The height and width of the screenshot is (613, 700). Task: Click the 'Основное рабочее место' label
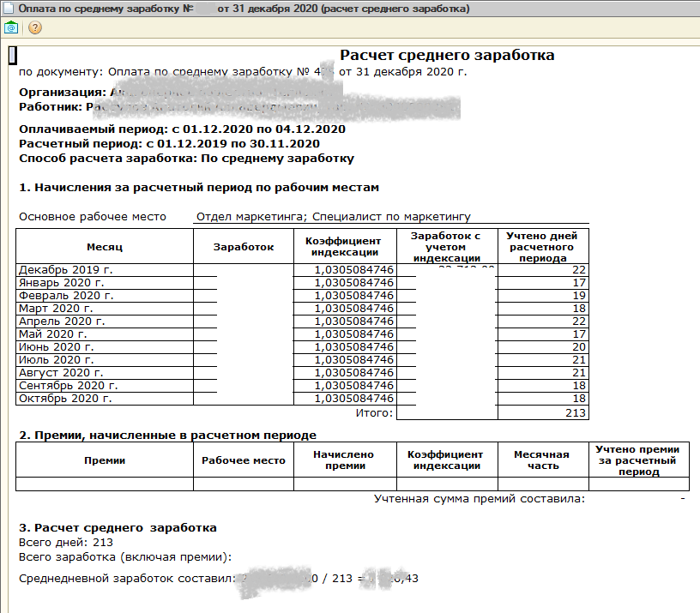[93, 217]
